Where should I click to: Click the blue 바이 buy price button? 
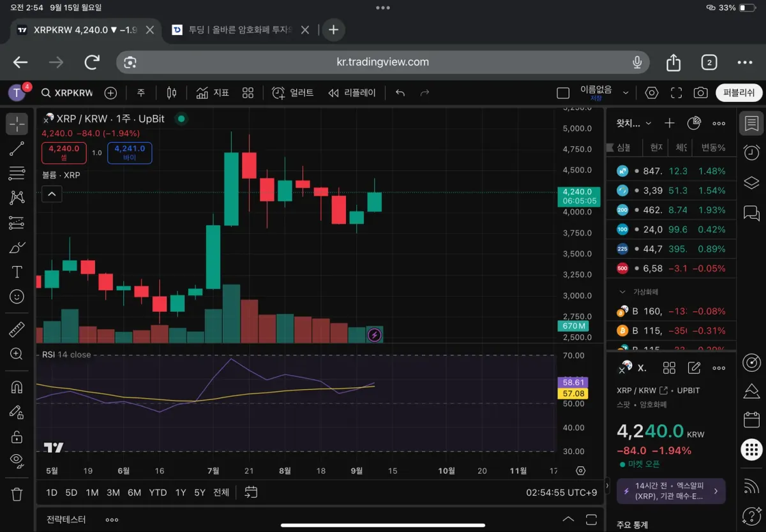coord(130,153)
